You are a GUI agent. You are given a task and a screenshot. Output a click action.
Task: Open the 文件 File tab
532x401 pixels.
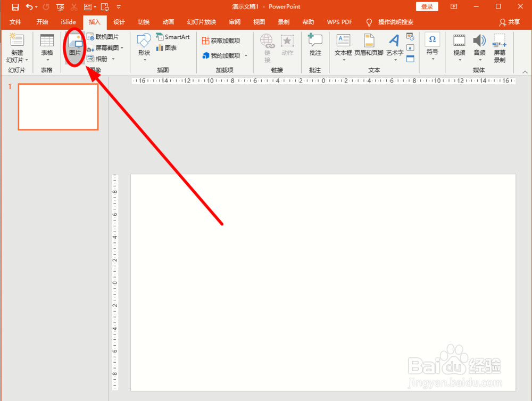15,22
